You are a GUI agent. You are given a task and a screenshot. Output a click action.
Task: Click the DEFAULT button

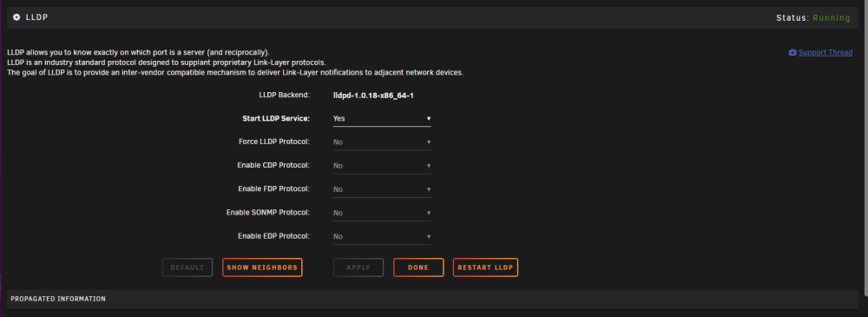[x=187, y=267]
